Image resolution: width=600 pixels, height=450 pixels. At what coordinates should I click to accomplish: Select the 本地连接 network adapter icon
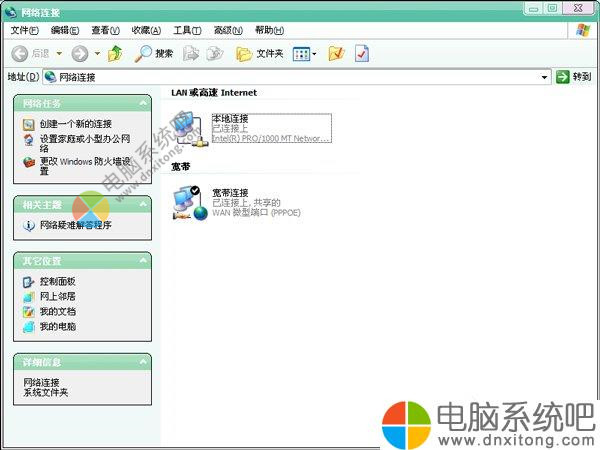click(189, 129)
